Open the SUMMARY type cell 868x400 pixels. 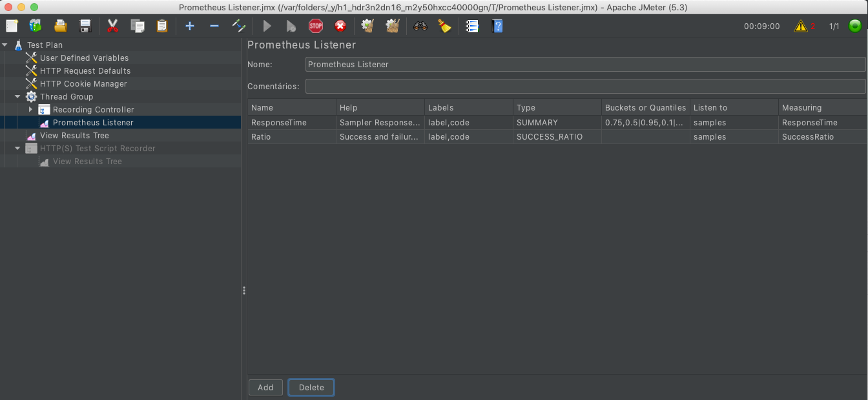pos(557,123)
